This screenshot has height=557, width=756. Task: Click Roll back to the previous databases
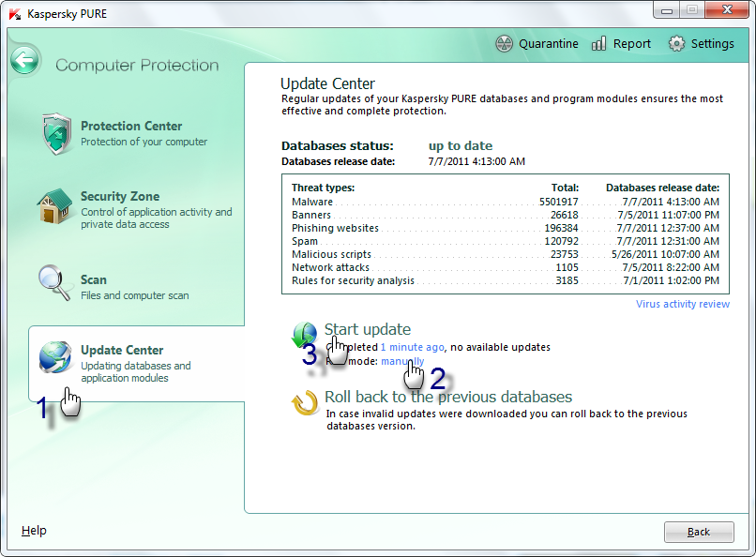448,397
